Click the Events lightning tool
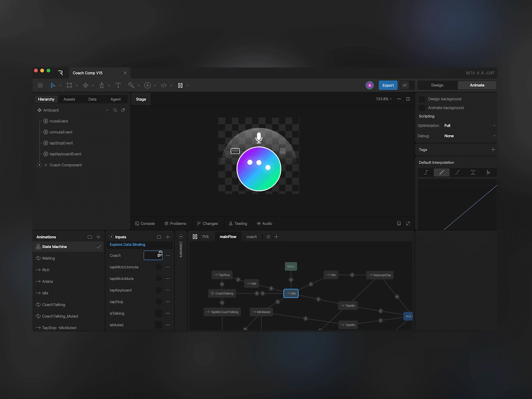The image size is (532, 399). point(148,85)
